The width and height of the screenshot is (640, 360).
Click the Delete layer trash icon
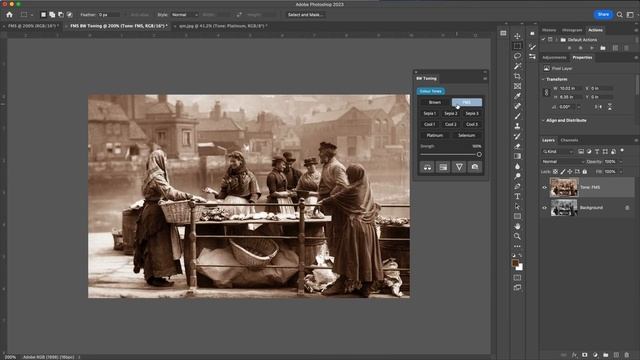[627, 355]
